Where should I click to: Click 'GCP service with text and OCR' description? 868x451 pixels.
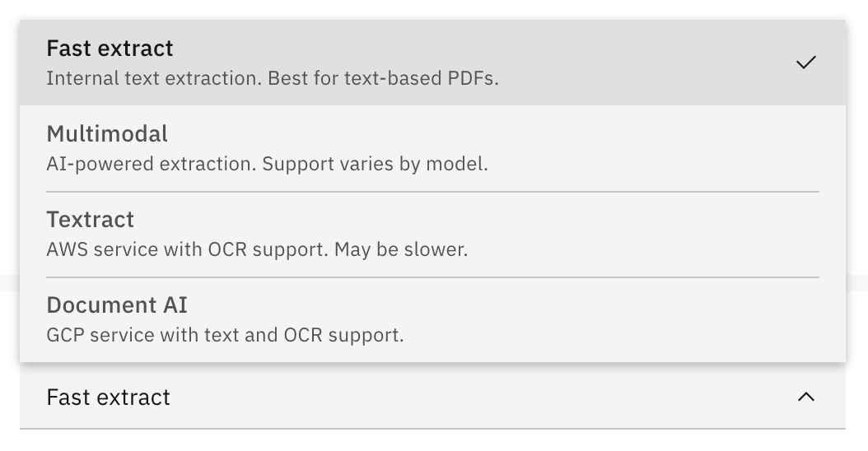pos(224,335)
